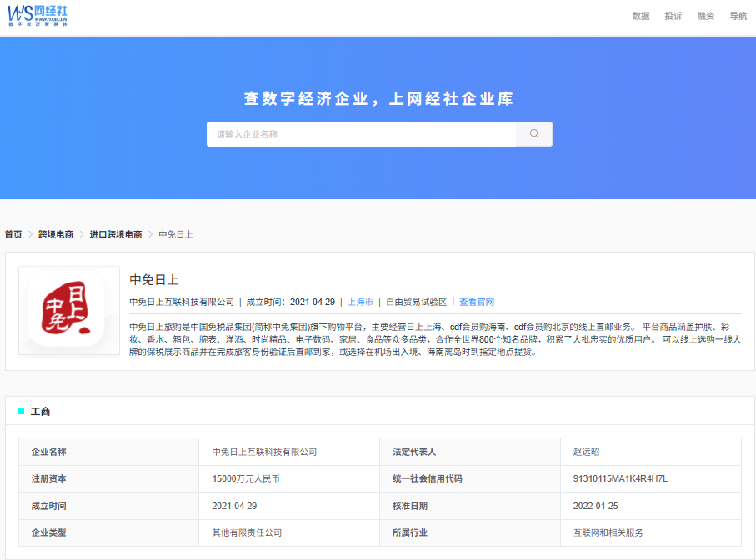Image resolution: width=756 pixels, height=560 pixels.
Task: Click the 查数字经济企业 banner headline
Action: coord(378,99)
